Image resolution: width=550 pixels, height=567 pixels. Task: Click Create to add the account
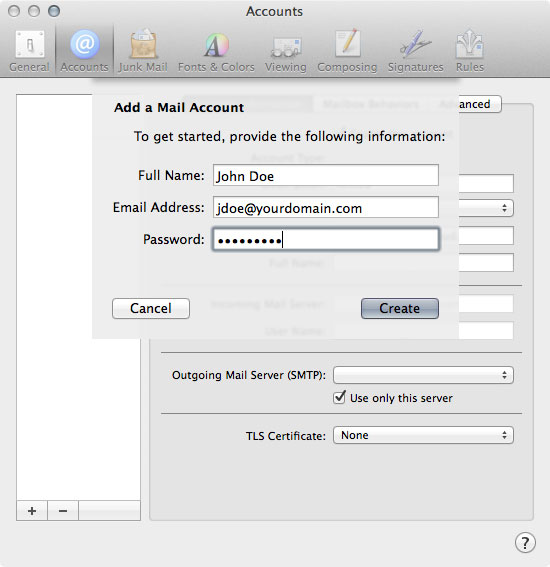pos(400,308)
